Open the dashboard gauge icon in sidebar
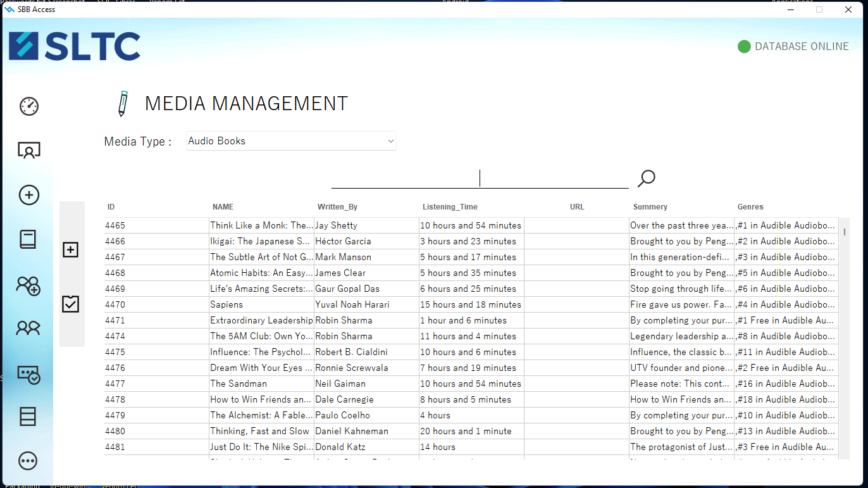The height and width of the screenshot is (488, 868). (x=29, y=106)
